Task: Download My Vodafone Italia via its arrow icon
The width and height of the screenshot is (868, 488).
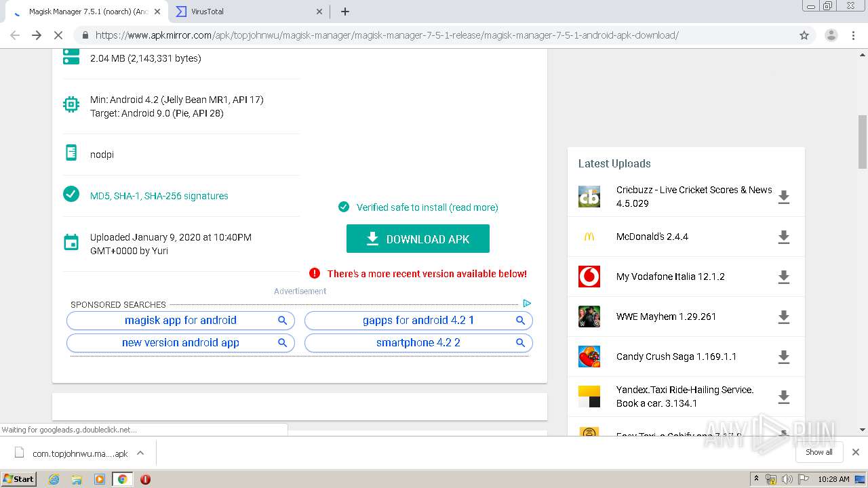Action: (784, 277)
